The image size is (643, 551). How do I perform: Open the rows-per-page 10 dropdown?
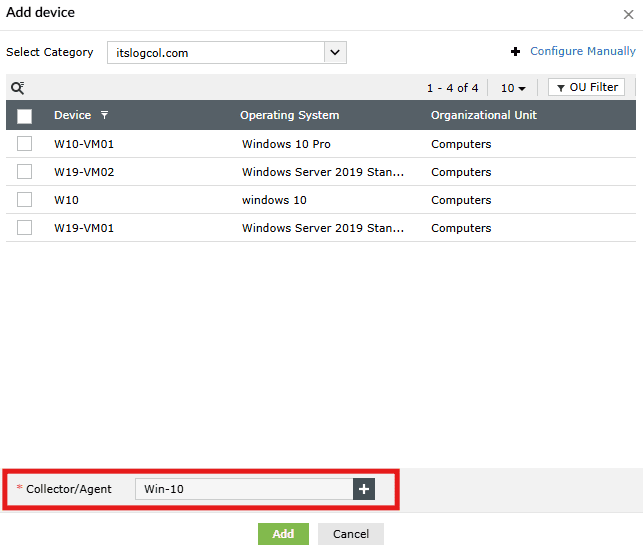point(513,88)
